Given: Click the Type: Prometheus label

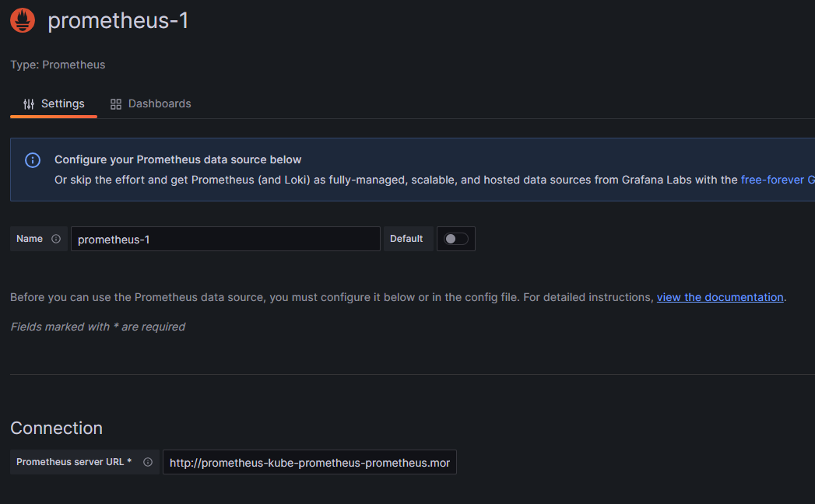Looking at the screenshot, I should 58,65.
